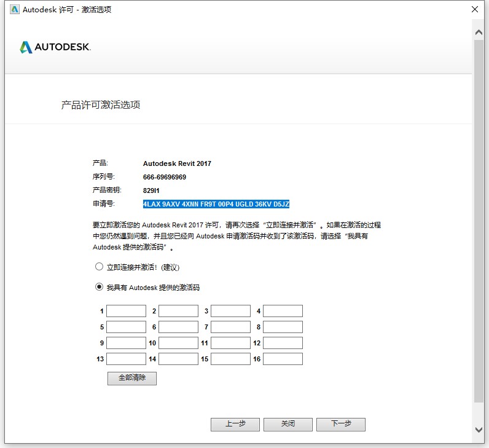Viewport: 489px width, 448px height.
Task: Click activation code field 16
Action: (x=283, y=359)
